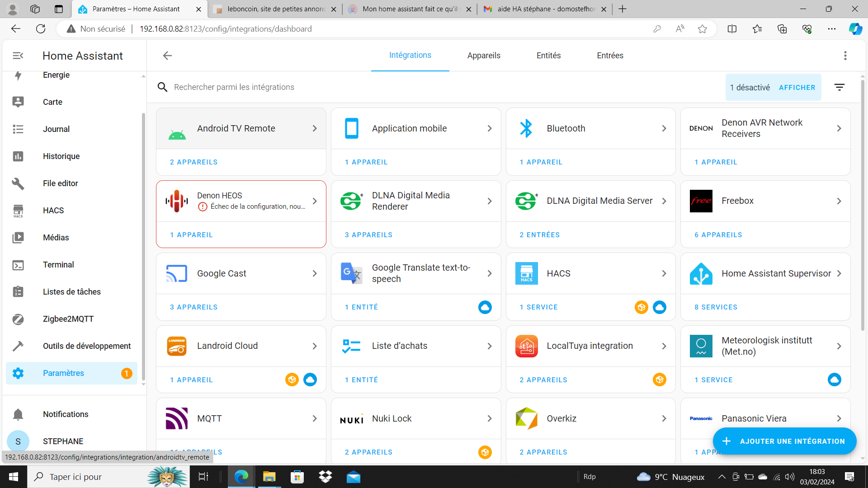
Task: Open the three-dot overflow menu
Action: [845, 56]
